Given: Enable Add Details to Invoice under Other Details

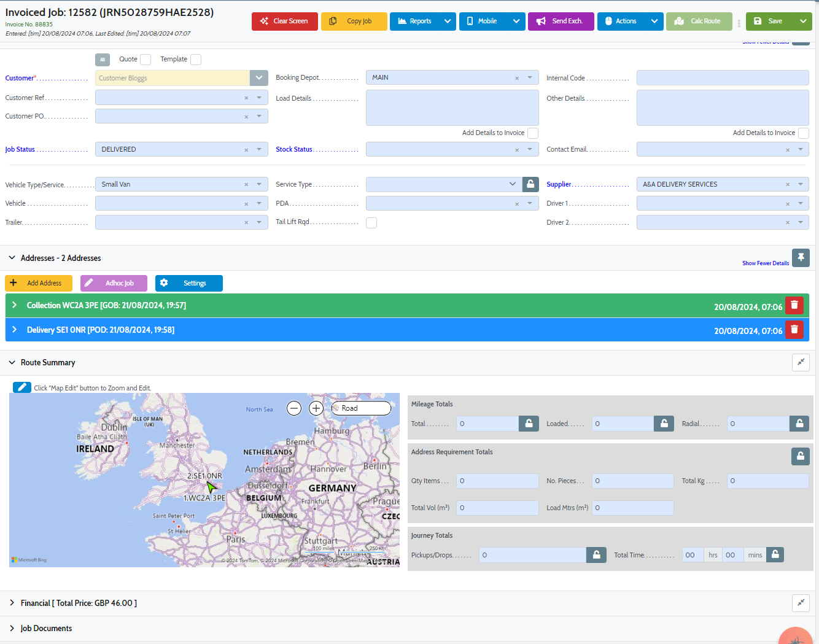Looking at the screenshot, I should pos(804,133).
